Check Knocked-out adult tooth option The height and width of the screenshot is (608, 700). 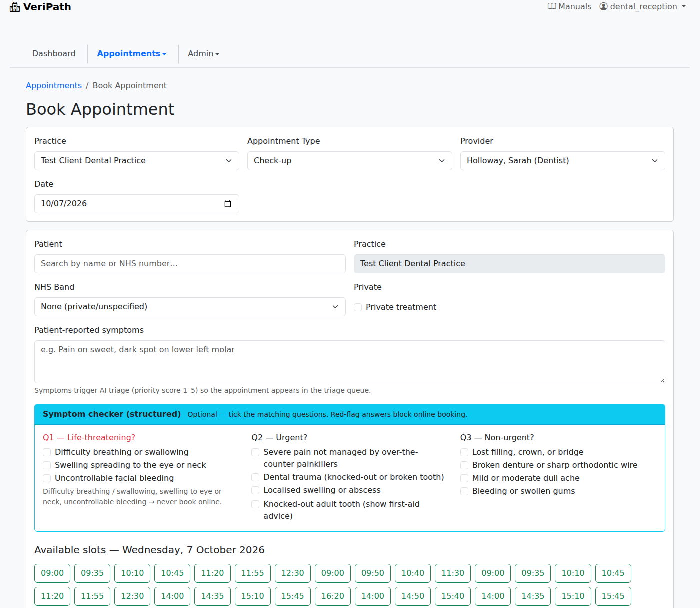(x=255, y=504)
